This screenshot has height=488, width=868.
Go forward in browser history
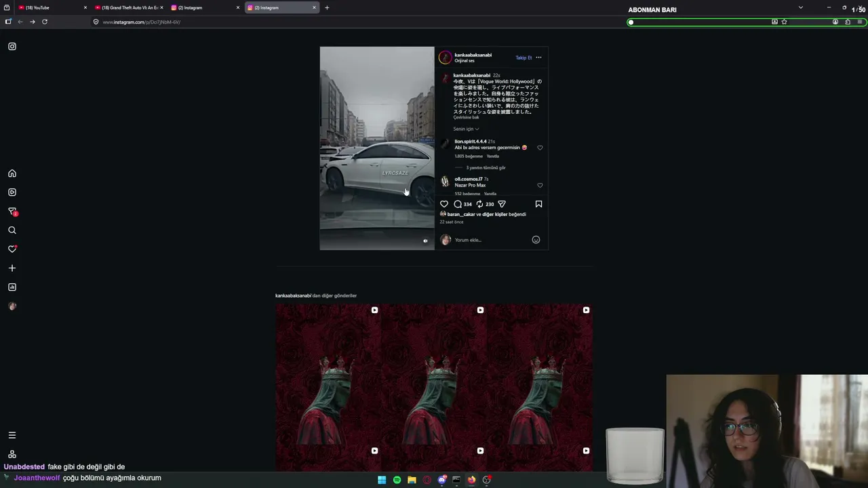[x=32, y=22]
